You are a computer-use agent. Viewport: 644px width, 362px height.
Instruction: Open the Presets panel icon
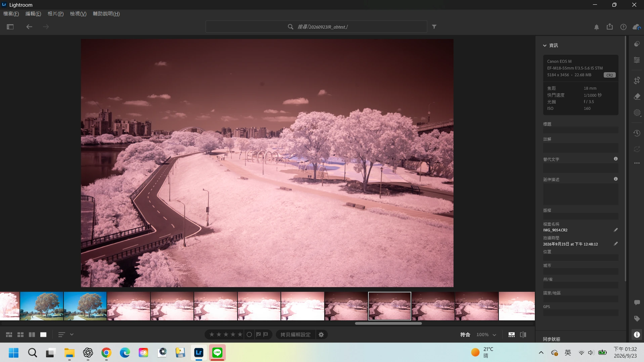click(x=637, y=44)
